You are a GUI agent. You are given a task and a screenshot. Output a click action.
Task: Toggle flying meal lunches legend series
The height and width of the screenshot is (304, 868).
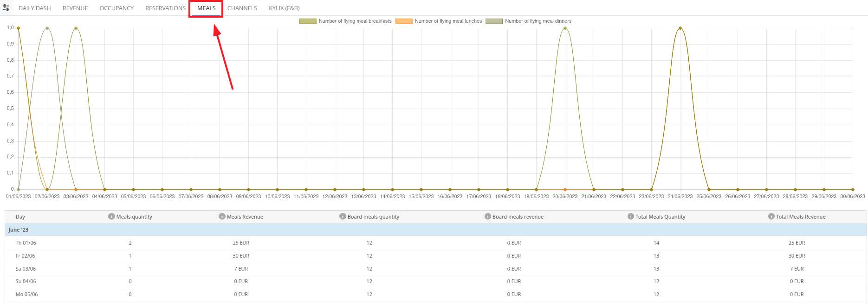coord(439,21)
